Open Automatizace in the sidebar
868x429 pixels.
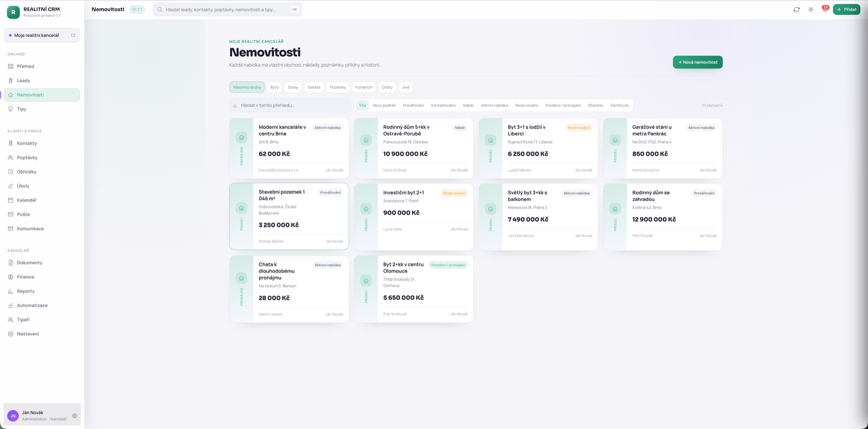(x=42, y=306)
